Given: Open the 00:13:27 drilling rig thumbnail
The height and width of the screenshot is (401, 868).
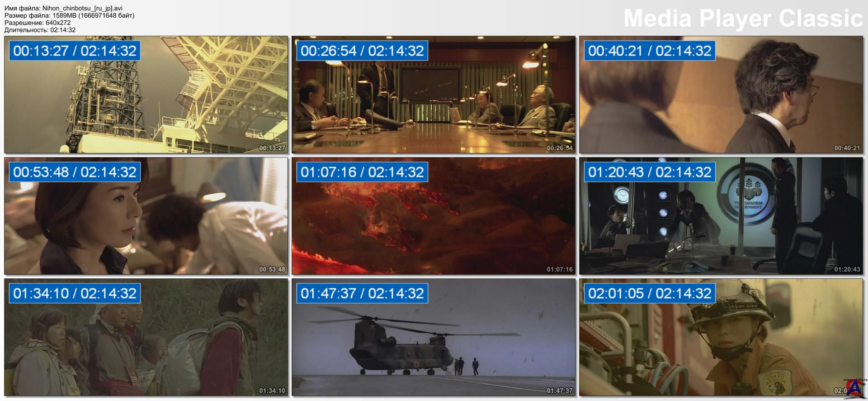Looking at the screenshot, I should click(146, 95).
